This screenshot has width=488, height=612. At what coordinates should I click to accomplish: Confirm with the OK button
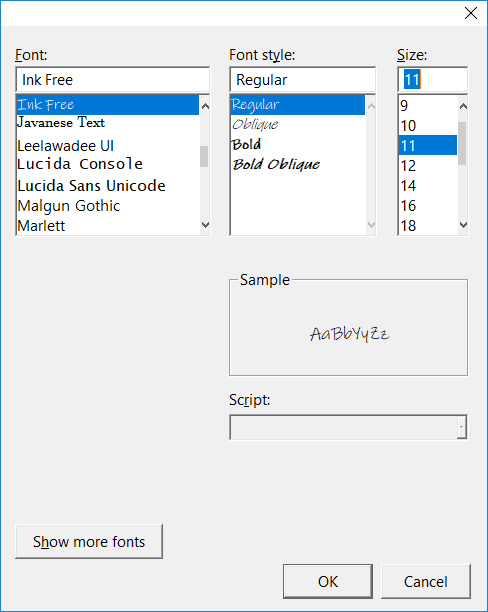tap(328, 582)
